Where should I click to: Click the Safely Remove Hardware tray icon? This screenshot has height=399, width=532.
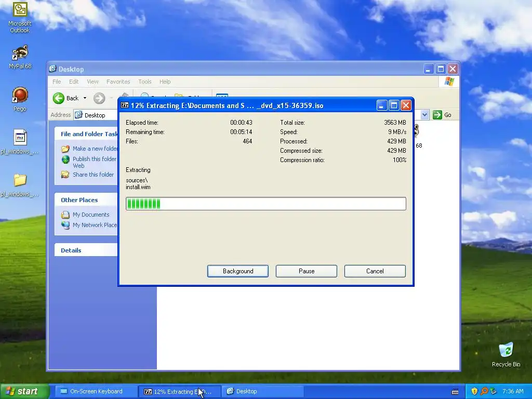[x=494, y=391]
